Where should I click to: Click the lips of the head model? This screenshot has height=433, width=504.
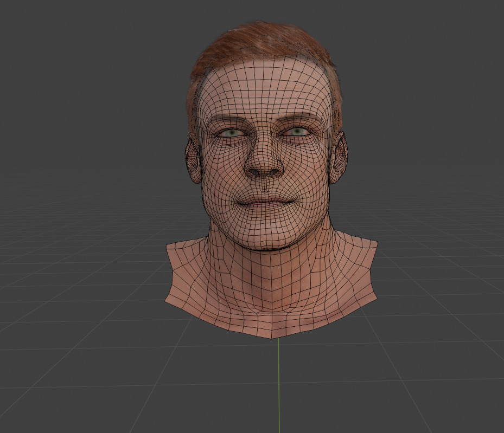(267, 204)
